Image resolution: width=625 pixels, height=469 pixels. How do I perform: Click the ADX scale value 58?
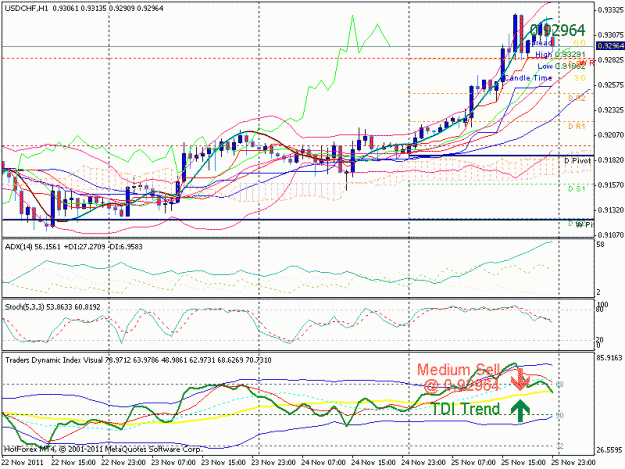(600, 244)
